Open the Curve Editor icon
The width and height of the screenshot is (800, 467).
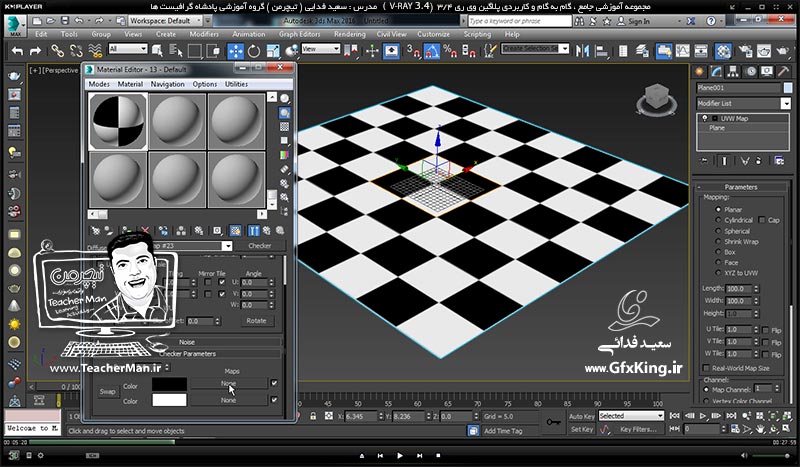click(x=683, y=51)
